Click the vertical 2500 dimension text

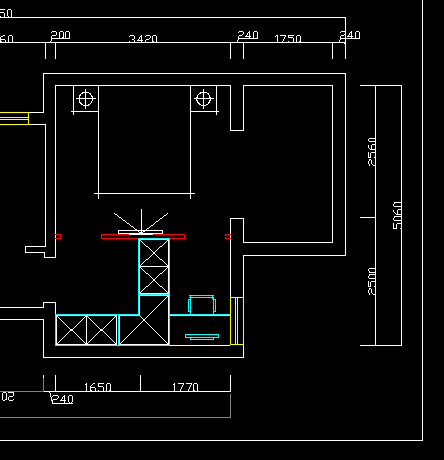click(x=371, y=281)
